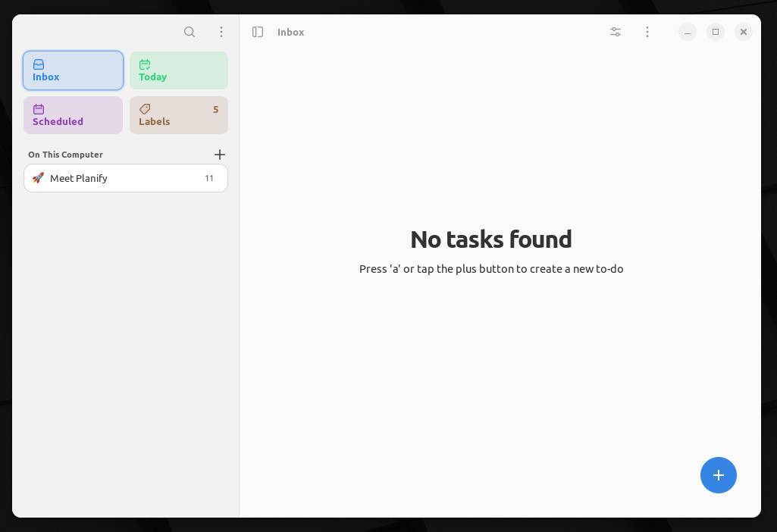Open the Meet Planify project
This screenshot has height=532, width=777.
[126, 178]
